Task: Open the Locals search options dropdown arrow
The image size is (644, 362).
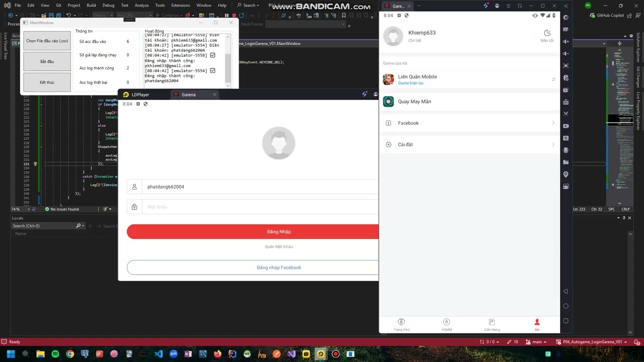Action: pyautogui.click(x=84, y=226)
